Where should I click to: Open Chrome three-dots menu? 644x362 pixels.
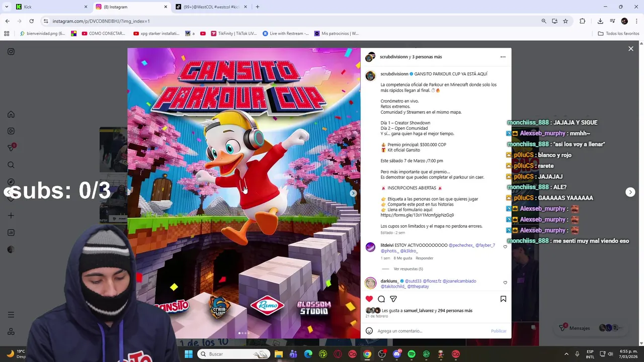pyautogui.click(x=636, y=21)
